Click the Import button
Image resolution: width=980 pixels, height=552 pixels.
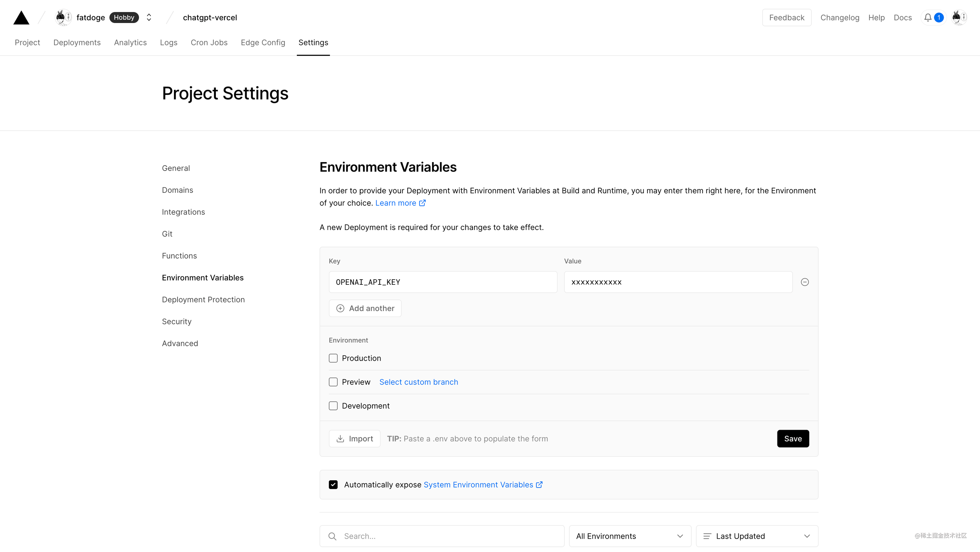pyautogui.click(x=354, y=438)
